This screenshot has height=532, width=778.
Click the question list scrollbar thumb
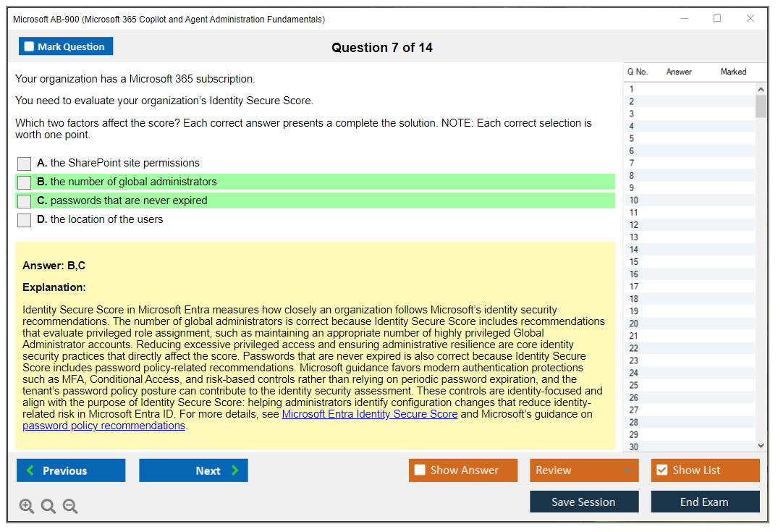pyautogui.click(x=761, y=106)
